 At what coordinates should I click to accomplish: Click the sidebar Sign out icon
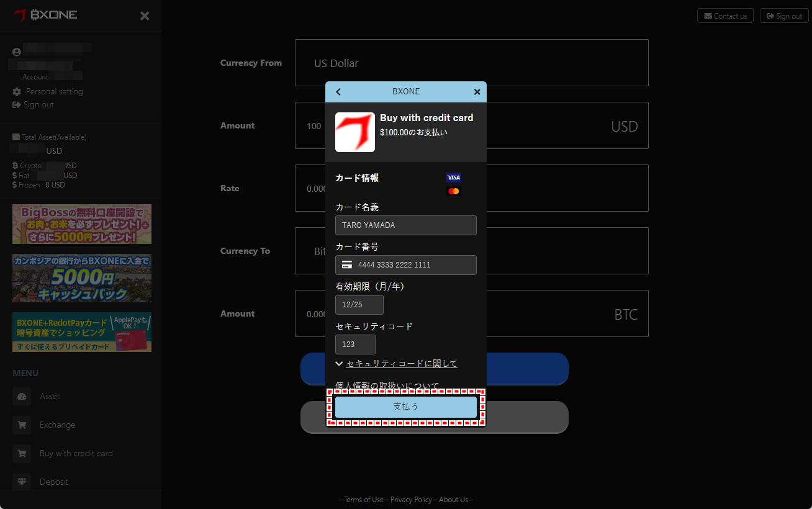[17, 105]
